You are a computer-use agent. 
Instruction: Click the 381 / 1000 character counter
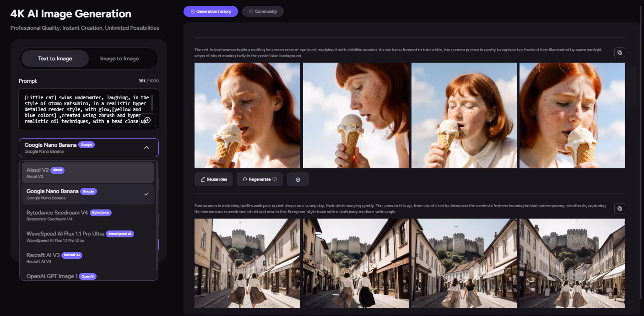[149, 81]
